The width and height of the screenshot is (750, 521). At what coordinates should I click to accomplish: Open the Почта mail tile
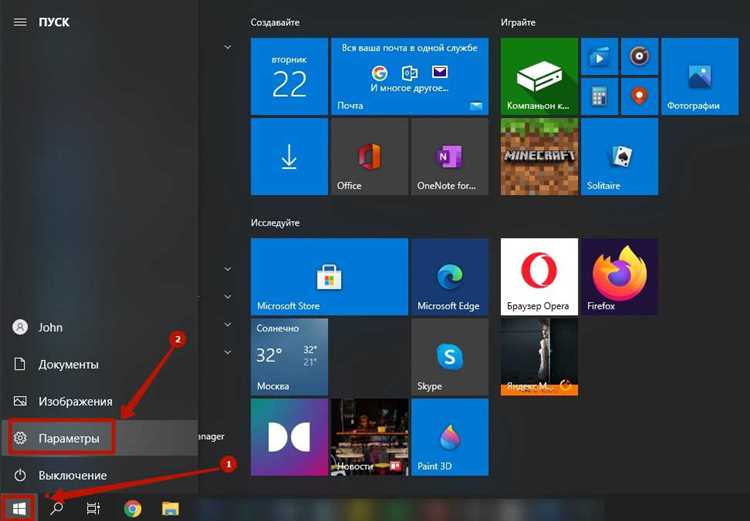click(x=410, y=77)
